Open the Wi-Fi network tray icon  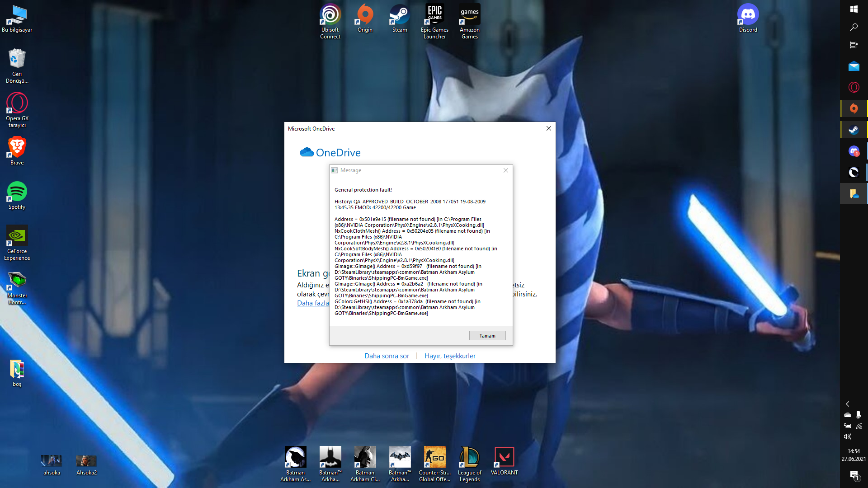[x=859, y=426]
